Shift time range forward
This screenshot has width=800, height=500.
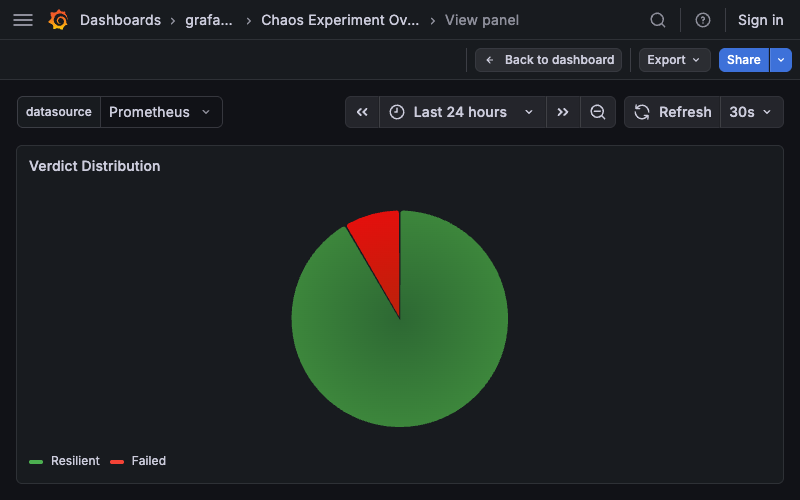point(563,112)
